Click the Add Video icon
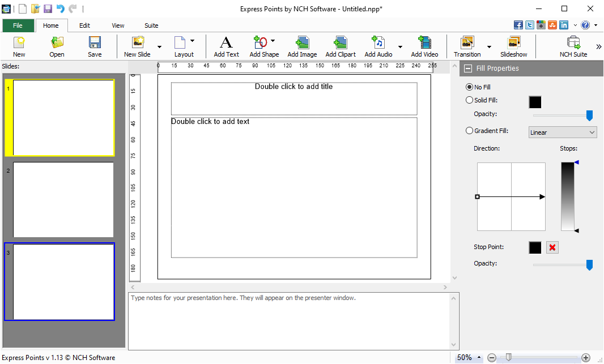The height and width of the screenshot is (364, 604). [424, 43]
